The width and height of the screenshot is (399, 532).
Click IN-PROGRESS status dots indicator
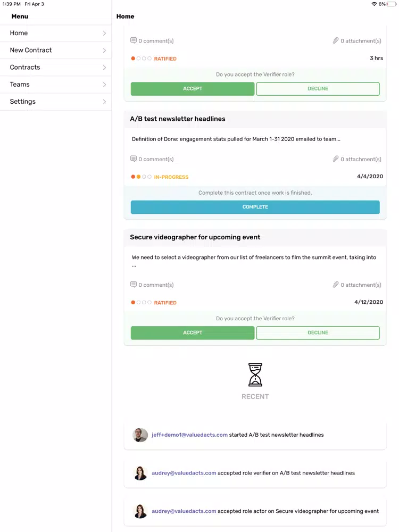point(141,177)
